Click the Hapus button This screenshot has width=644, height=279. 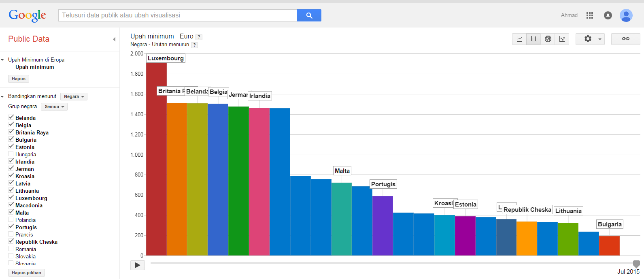[19, 79]
